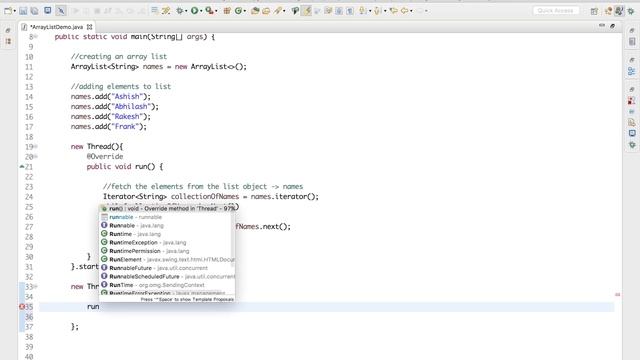This screenshot has width=640, height=360.
Task: Choose RuntimePermission proposal
Action: 167,251
